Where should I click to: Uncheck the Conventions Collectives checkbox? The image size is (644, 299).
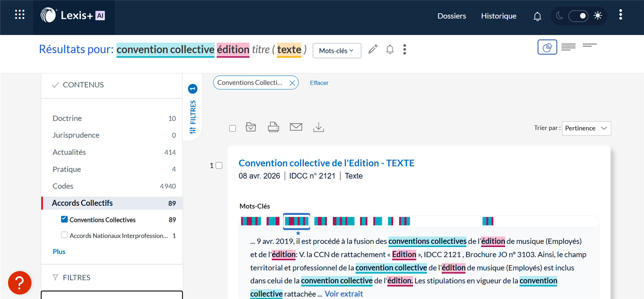click(65, 219)
